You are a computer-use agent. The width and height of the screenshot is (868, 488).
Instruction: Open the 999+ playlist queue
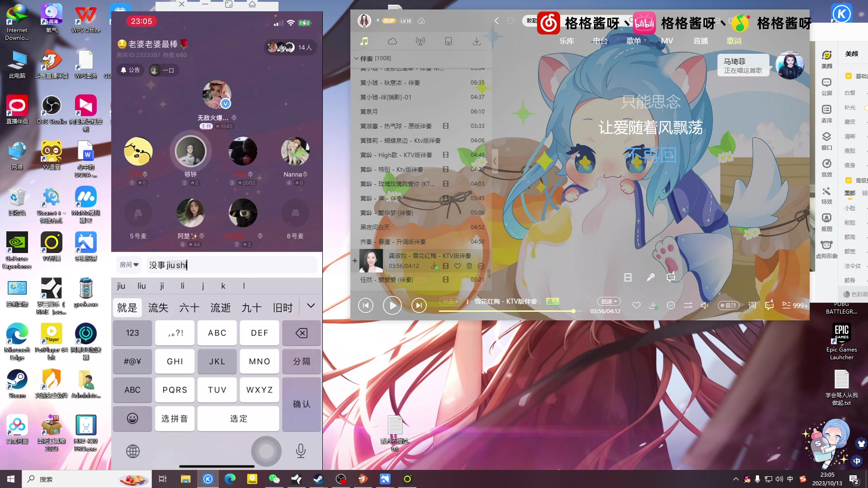[794, 305]
